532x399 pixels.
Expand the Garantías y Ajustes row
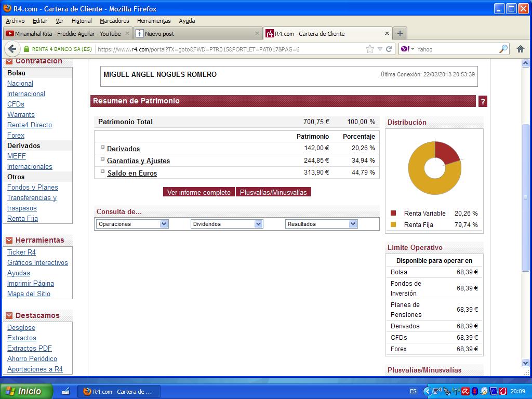[103, 159]
